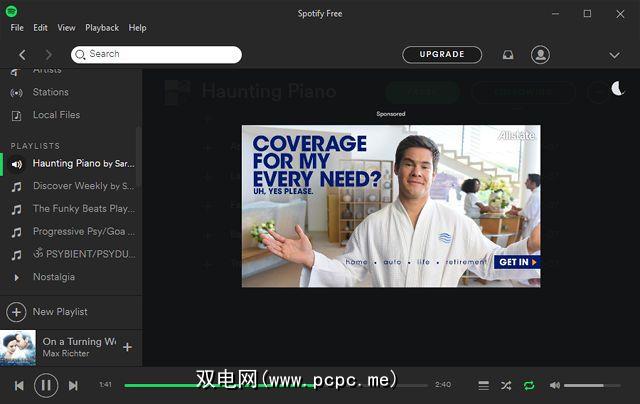
Task: Skip to the next track
Action: click(x=73, y=386)
